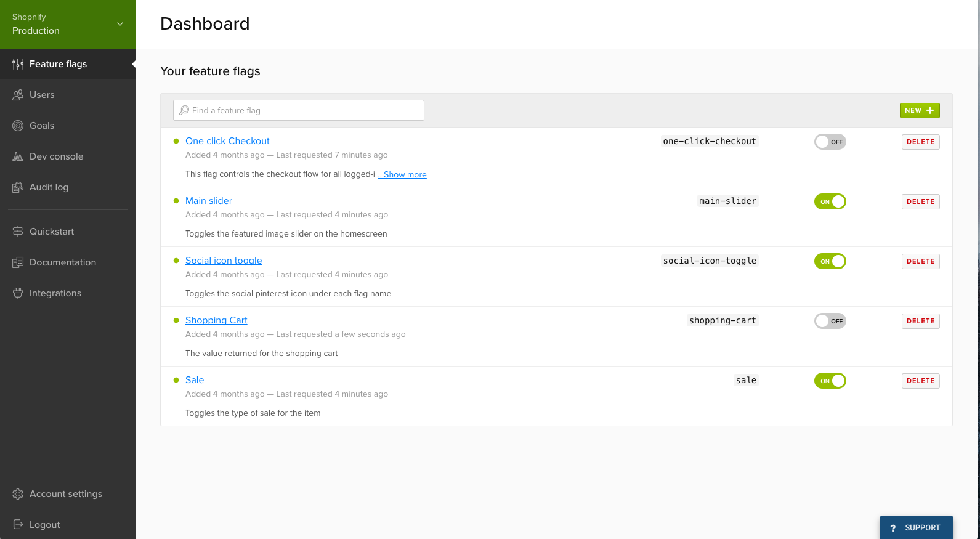This screenshot has height=539, width=980.
Task: Click the green NEW flag button
Action: 919,110
